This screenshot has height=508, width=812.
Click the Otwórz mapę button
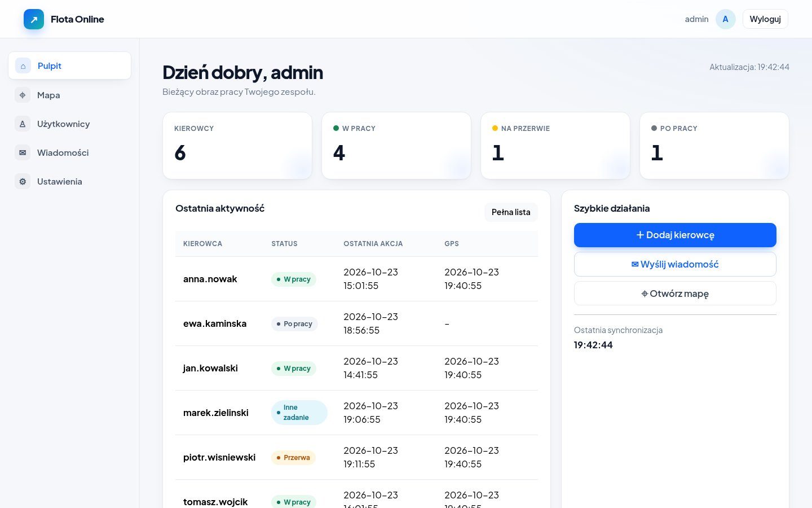click(675, 294)
